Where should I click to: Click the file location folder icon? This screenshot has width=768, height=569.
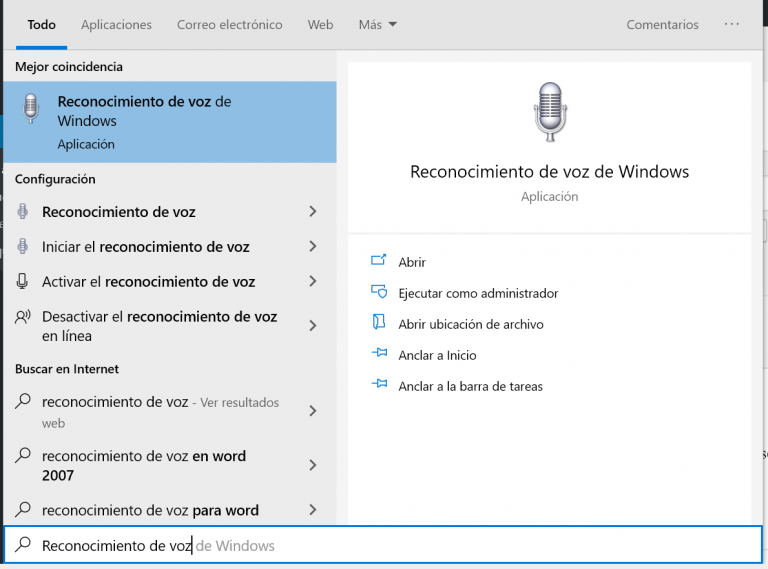379,322
